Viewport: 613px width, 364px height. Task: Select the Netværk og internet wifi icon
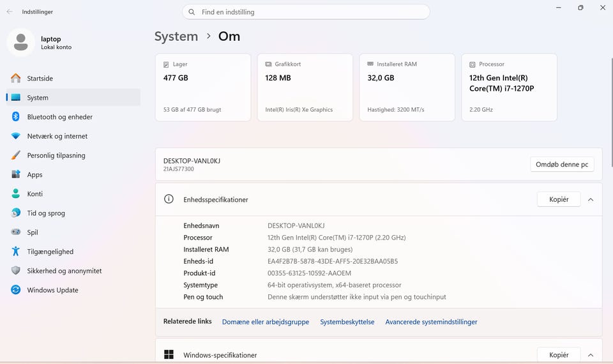(x=16, y=136)
